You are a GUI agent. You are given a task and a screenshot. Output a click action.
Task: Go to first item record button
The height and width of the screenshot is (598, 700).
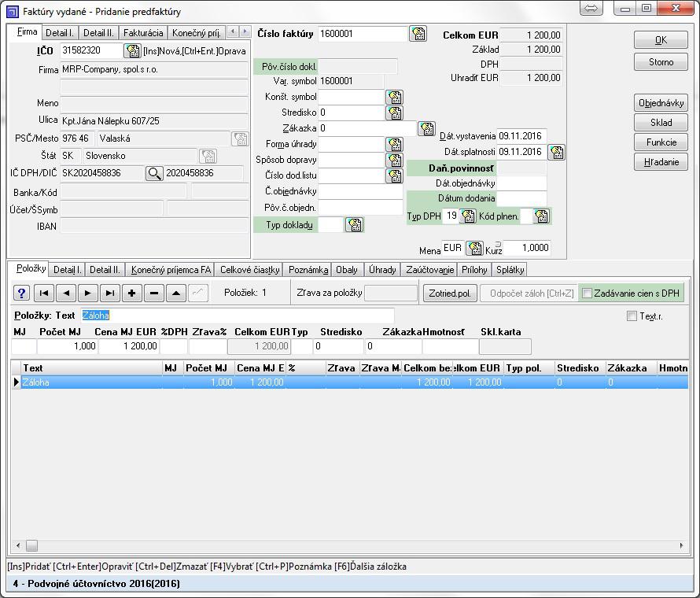tap(44, 293)
